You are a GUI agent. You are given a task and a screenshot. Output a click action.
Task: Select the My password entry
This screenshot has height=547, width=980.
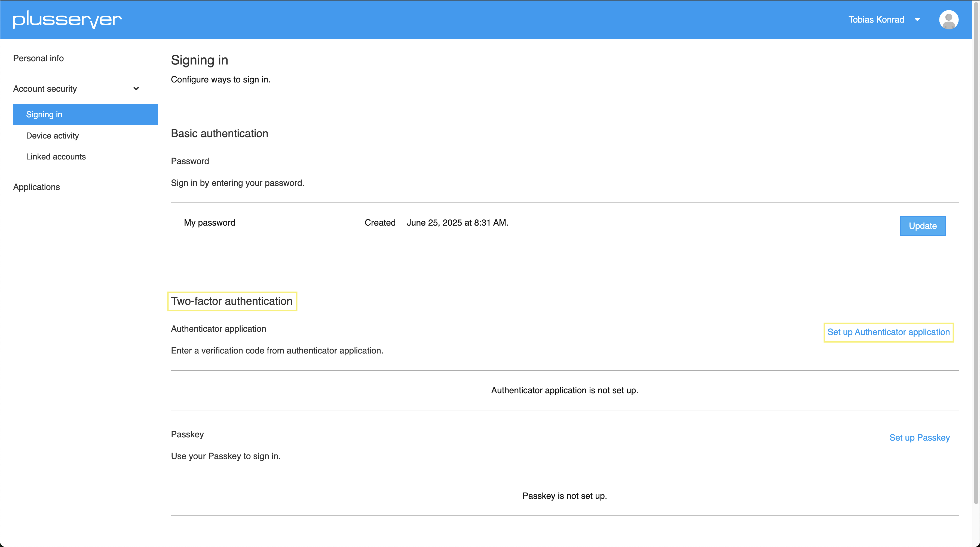tap(209, 223)
